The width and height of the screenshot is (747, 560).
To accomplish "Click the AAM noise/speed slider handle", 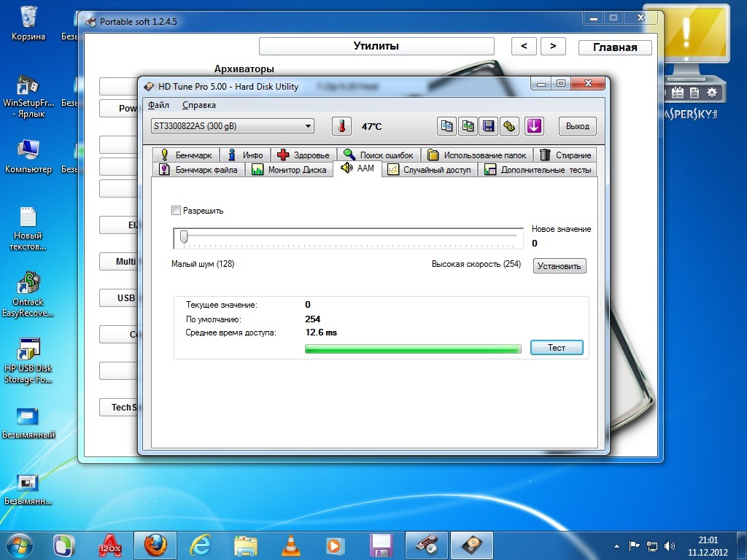I will coord(184,237).
